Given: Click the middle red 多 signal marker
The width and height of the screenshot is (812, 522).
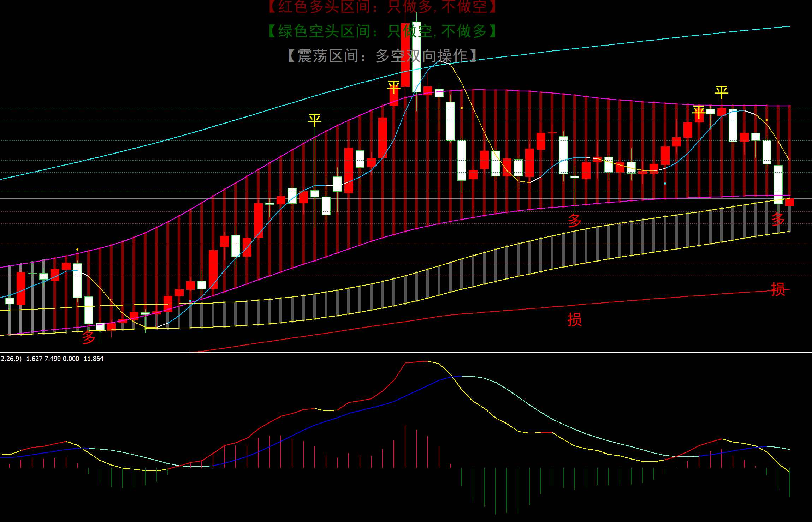Looking at the screenshot, I should click(x=575, y=220).
